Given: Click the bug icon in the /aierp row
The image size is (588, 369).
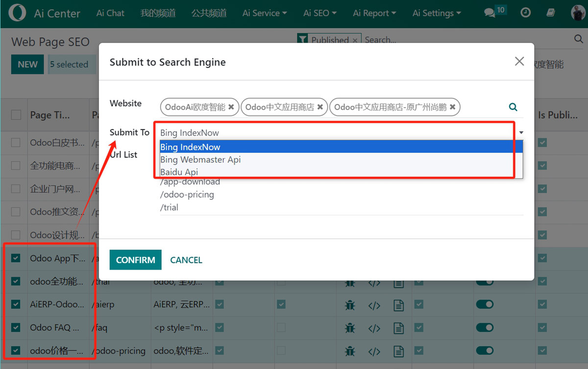Looking at the screenshot, I should click(349, 305).
